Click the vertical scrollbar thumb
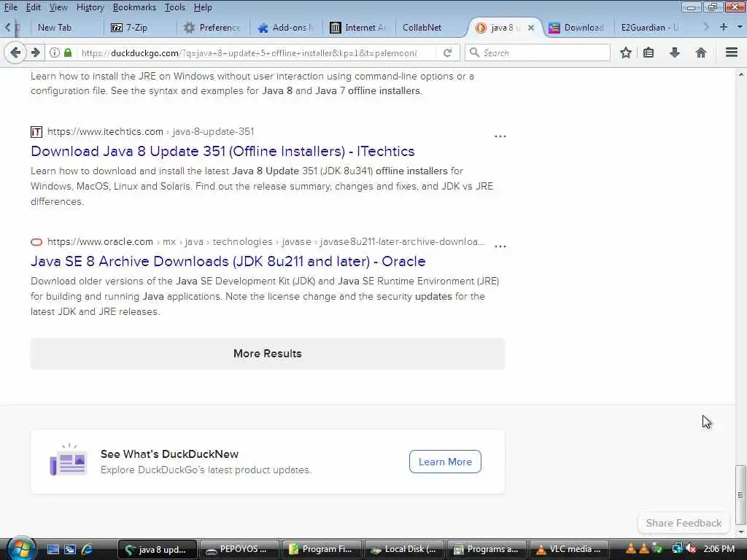 pyautogui.click(x=740, y=494)
